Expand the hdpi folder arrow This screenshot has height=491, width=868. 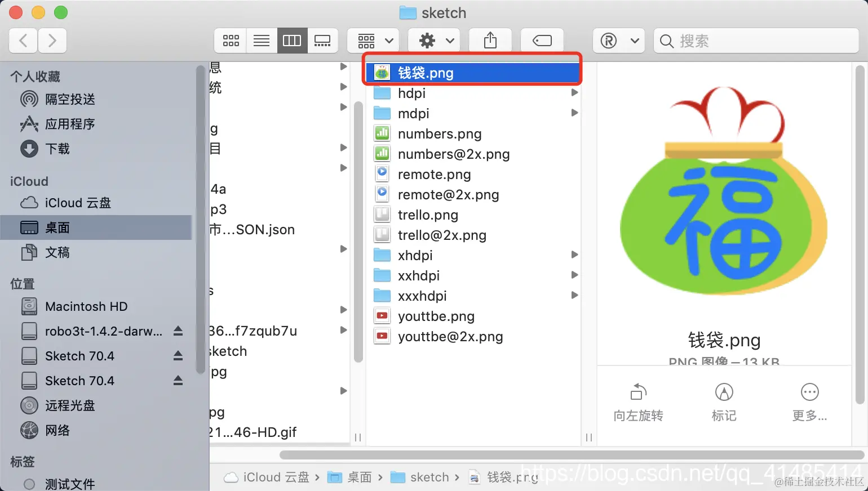pos(574,92)
